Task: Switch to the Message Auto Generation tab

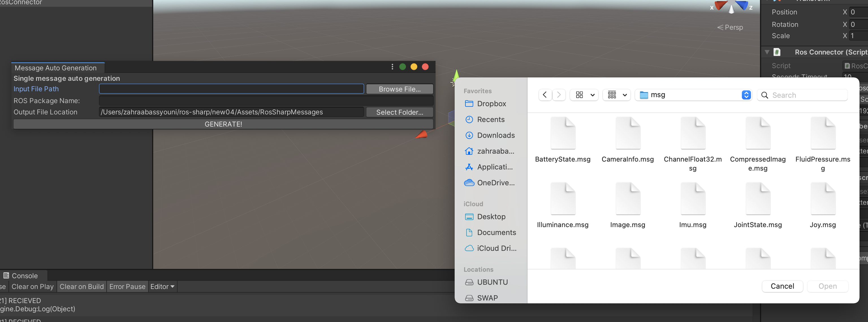Action: coord(56,68)
